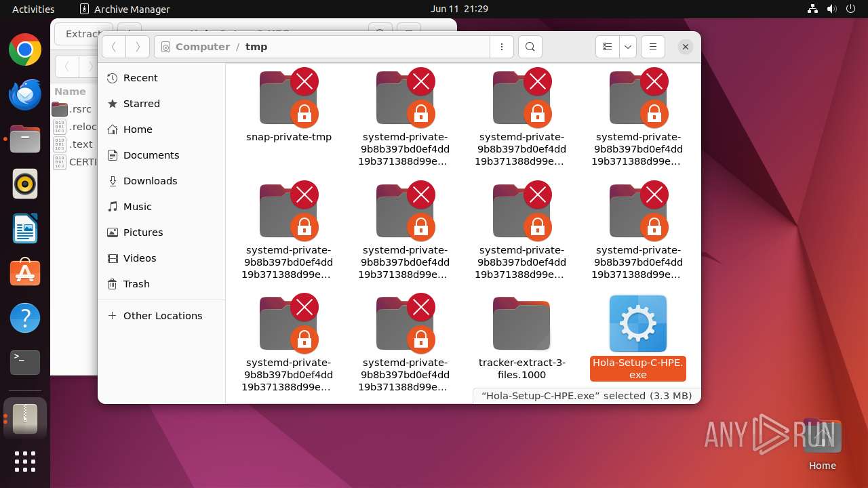This screenshot has width=868, height=488.
Task: Go back in Archive Manager
Action: (x=66, y=66)
